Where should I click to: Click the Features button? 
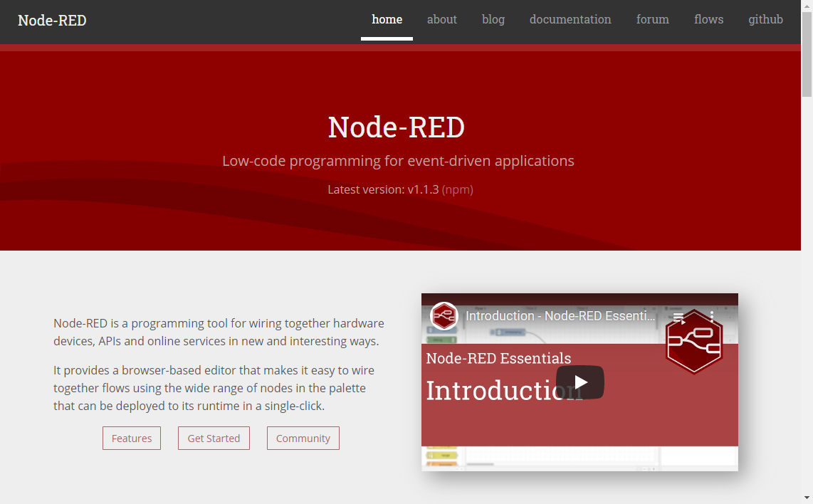tap(132, 438)
